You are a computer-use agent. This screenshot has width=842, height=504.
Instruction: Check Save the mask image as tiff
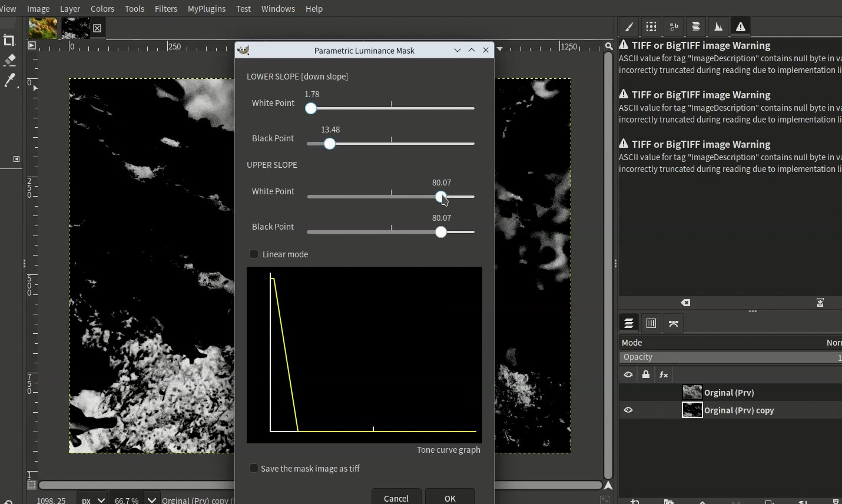point(254,468)
